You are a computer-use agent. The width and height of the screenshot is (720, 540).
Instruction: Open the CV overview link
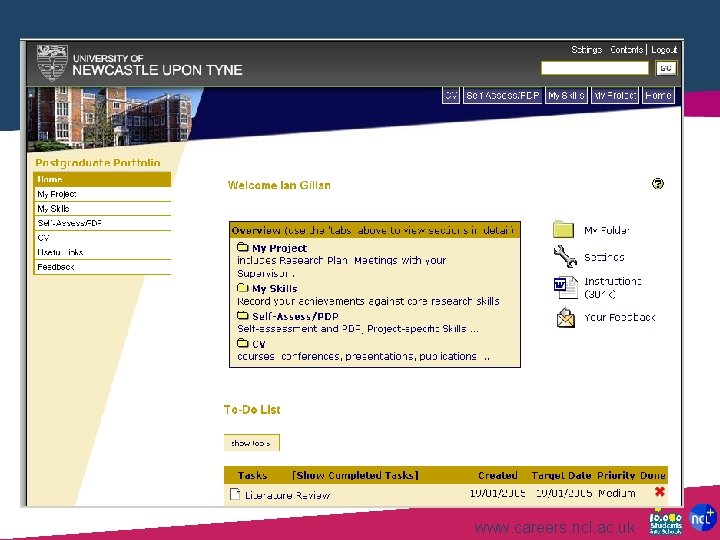(x=259, y=344)
